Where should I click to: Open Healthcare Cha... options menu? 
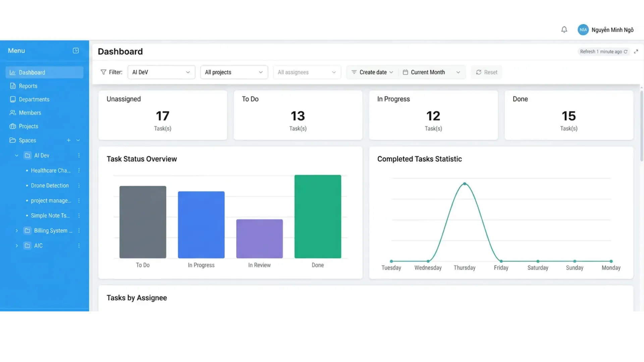(x=79, y=170)
